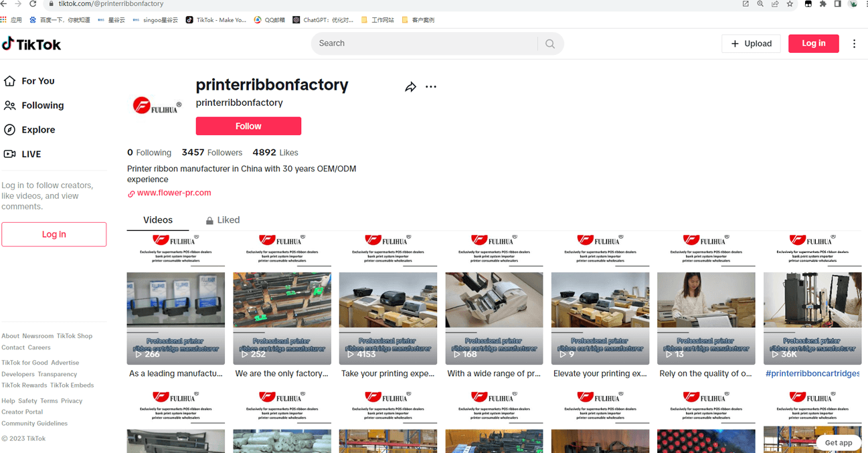Open the LIVE section

coord(23,154)
